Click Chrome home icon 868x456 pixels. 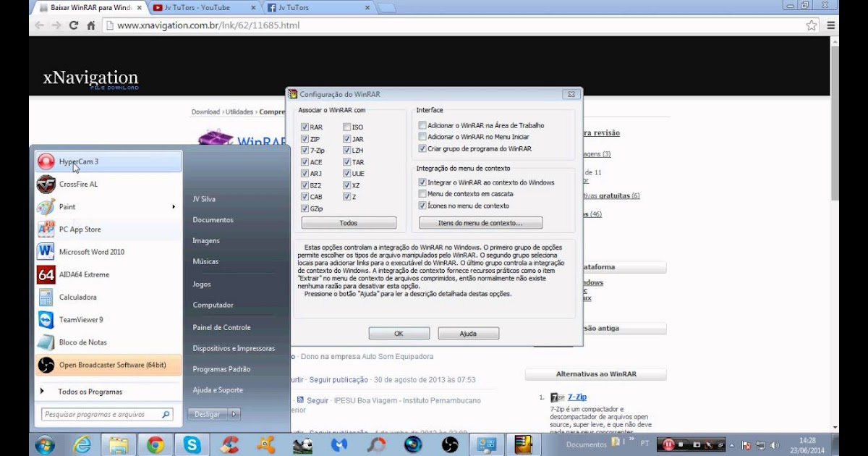91,25
